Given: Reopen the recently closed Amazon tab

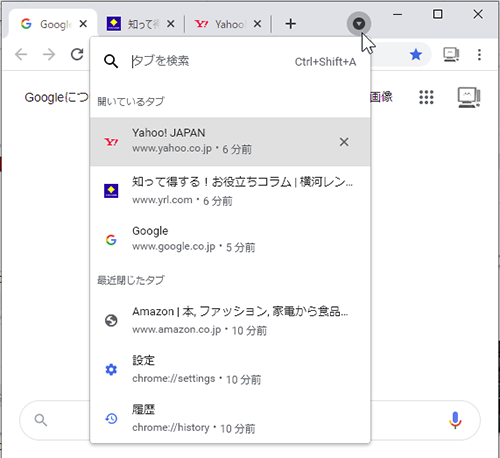Looking at the screenshot, I should pyautogui.click(x=230, y=320).
